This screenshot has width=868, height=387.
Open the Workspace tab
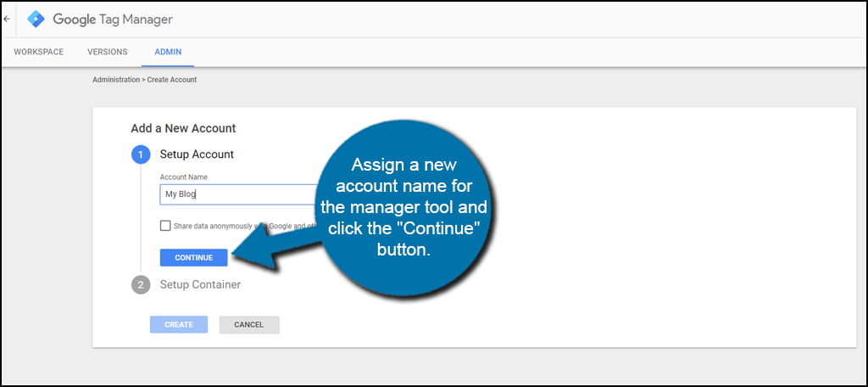tap(39, 52)
